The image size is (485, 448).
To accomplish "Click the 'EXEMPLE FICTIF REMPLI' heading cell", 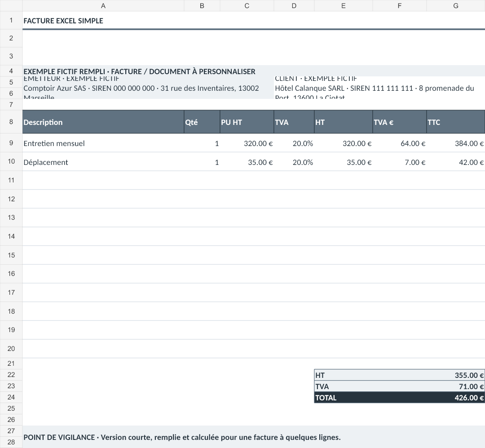I will coord(254,71).
